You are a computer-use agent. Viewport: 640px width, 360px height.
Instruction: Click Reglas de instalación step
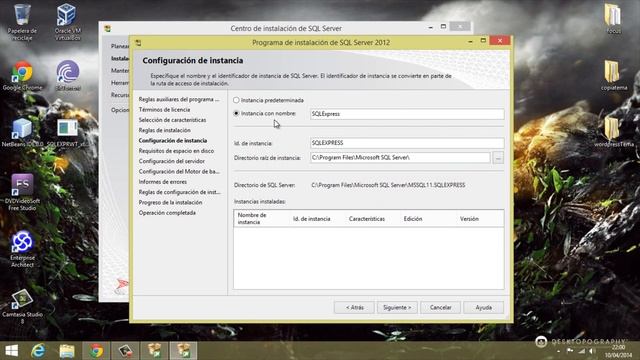click(x=164, y=130)
